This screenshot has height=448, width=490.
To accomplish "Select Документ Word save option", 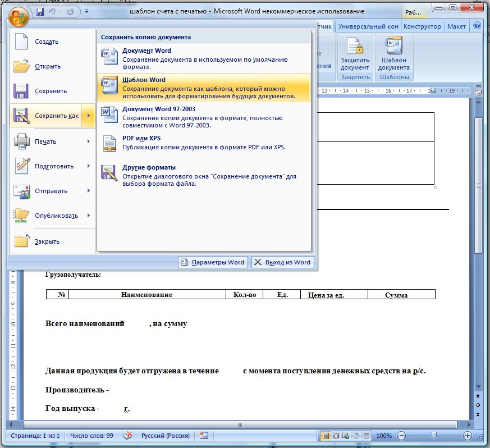I will (204, 58).
